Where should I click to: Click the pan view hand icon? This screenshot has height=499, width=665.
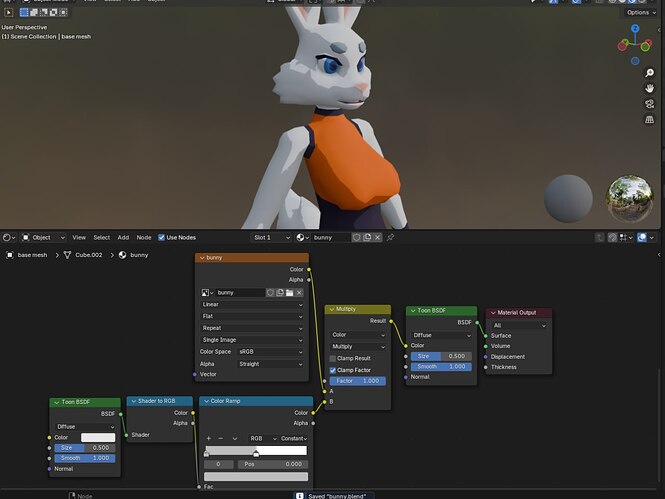click(x=649, y=89)
